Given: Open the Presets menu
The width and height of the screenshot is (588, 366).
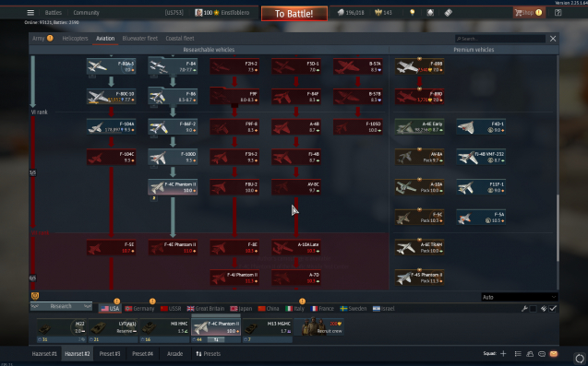Looking at the screenshot, I should pos(208,354).
